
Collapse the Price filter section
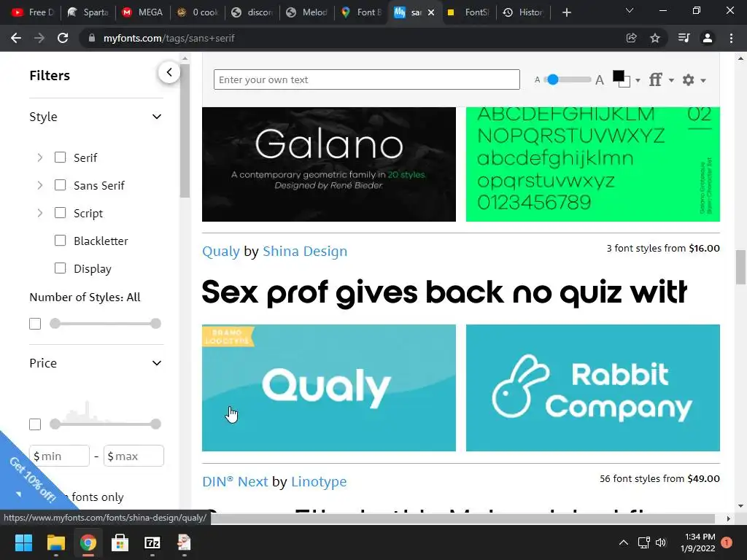(x=157, y=363)
